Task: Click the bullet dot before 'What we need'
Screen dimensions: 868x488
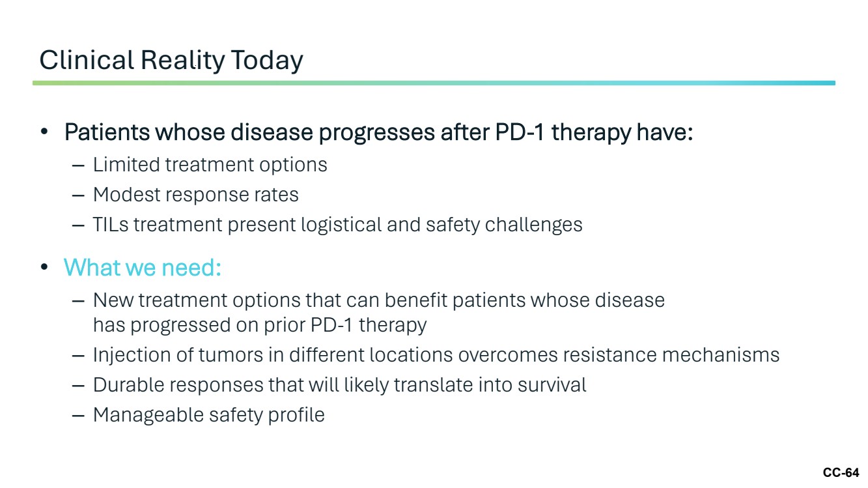Action: tap(44, 268)
